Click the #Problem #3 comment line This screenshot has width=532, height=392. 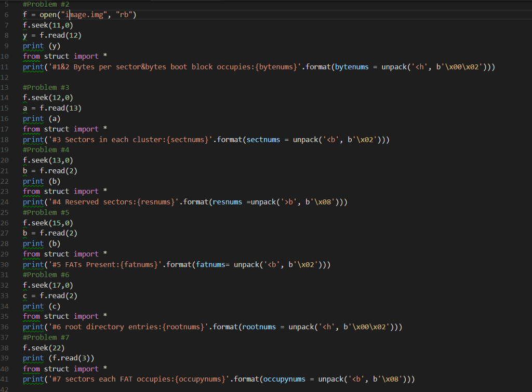(x=46, y=87)
